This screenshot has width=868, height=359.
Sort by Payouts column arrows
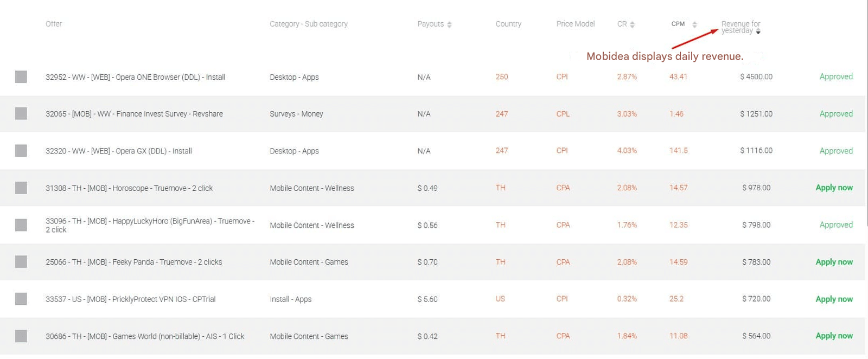(449, 24)
